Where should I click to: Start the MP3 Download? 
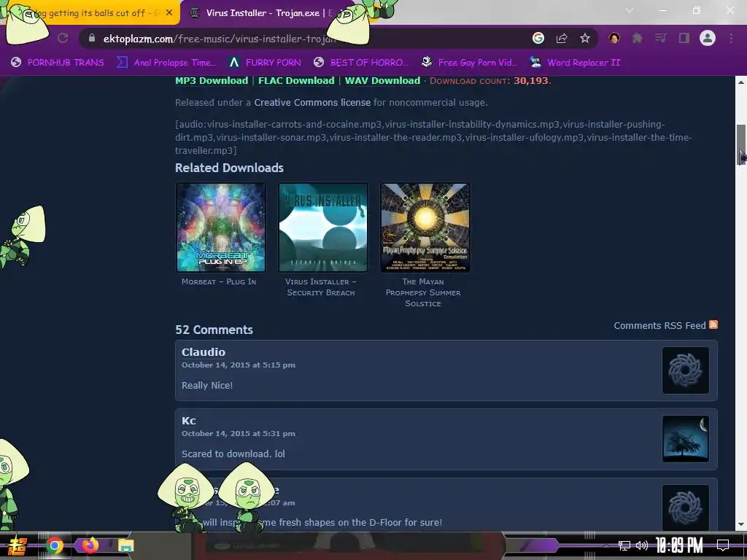click(x=212, y=80)
